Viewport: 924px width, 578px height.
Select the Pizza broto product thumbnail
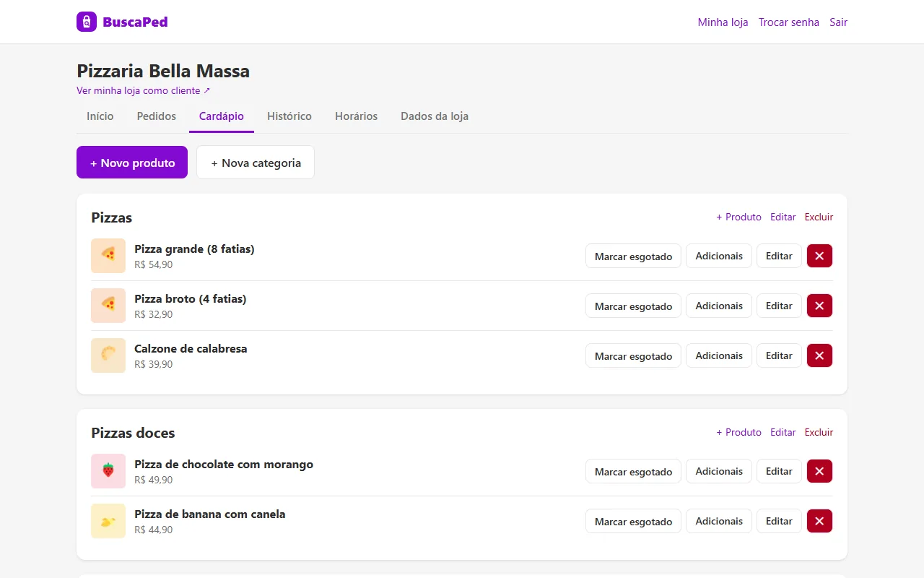108,306
